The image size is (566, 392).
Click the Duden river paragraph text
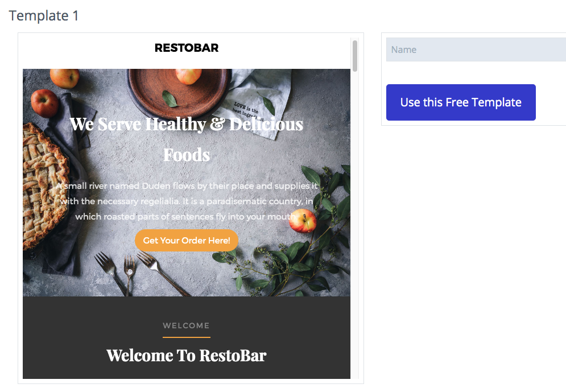point(186,201)
